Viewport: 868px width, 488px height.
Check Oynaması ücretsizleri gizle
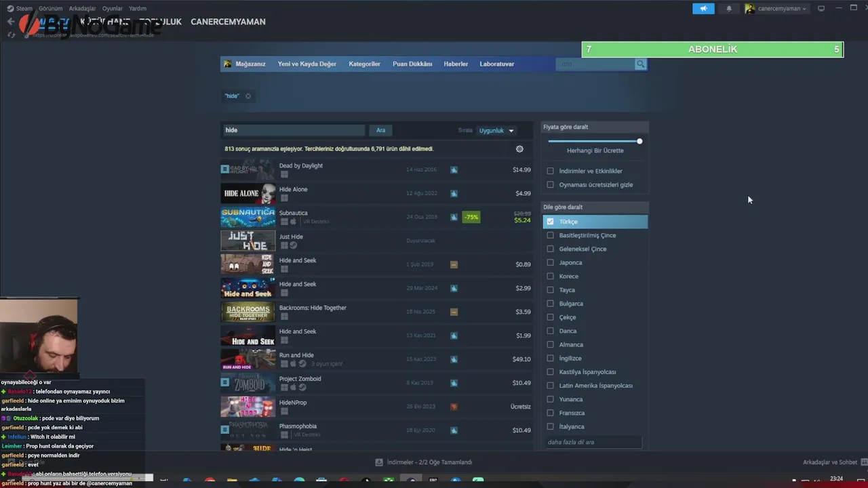click(x=550, y=184)
